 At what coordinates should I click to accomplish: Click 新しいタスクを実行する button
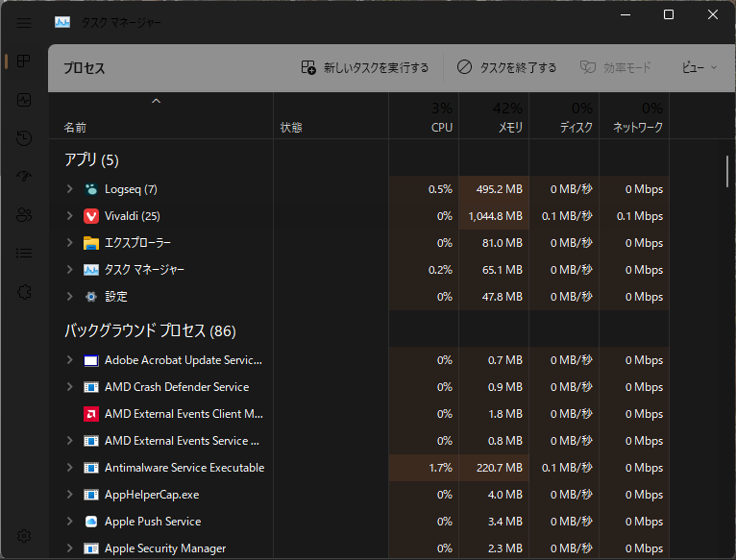tap(365, 67)
